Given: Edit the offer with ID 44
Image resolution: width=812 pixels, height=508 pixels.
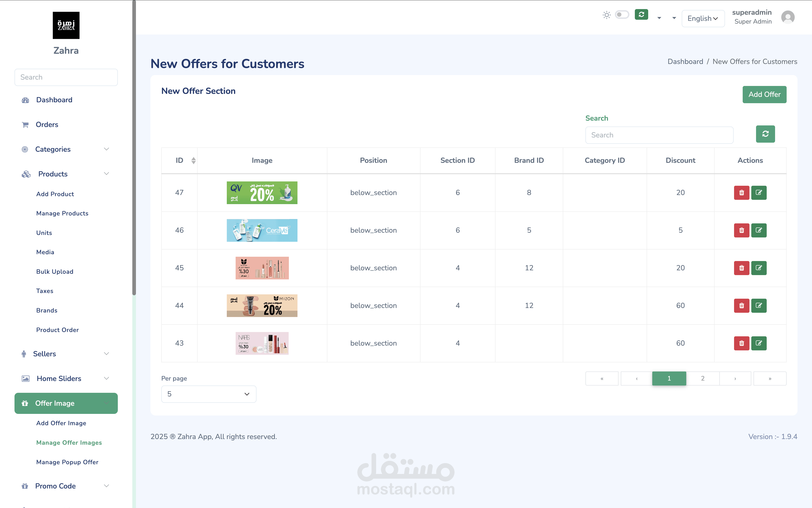Looking at the screenshot, I should [x=759, y=305].
